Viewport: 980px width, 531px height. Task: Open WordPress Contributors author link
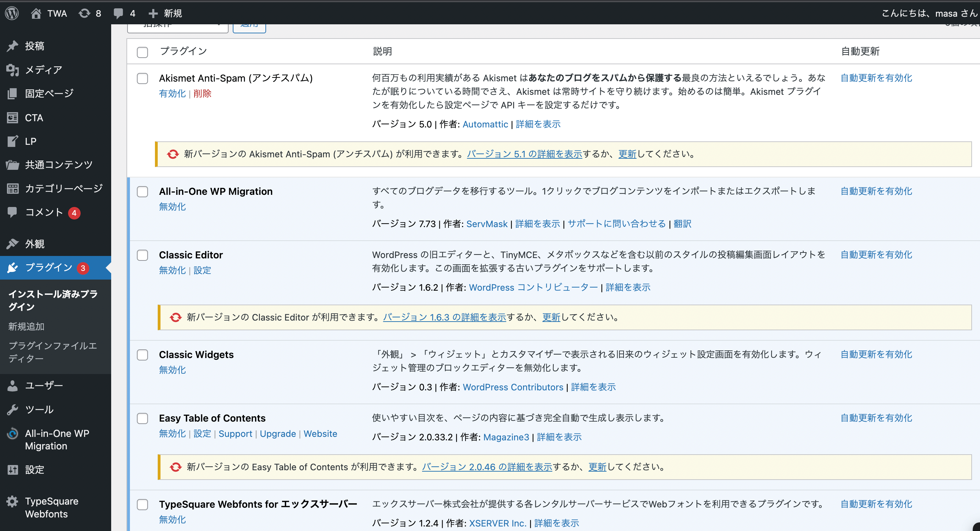513,387
